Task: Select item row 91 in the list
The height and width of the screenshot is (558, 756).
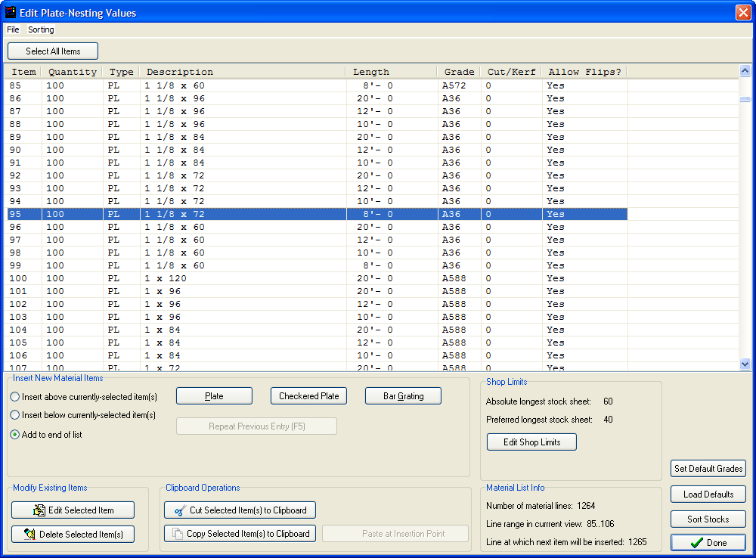Action: [x=316, y=163]
